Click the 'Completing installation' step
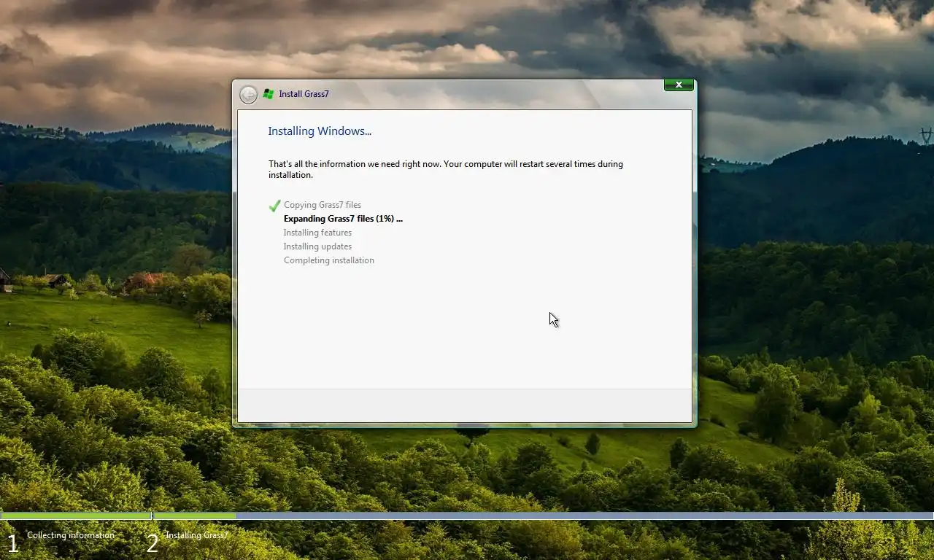The image size is (934, 560). [329, 260]
